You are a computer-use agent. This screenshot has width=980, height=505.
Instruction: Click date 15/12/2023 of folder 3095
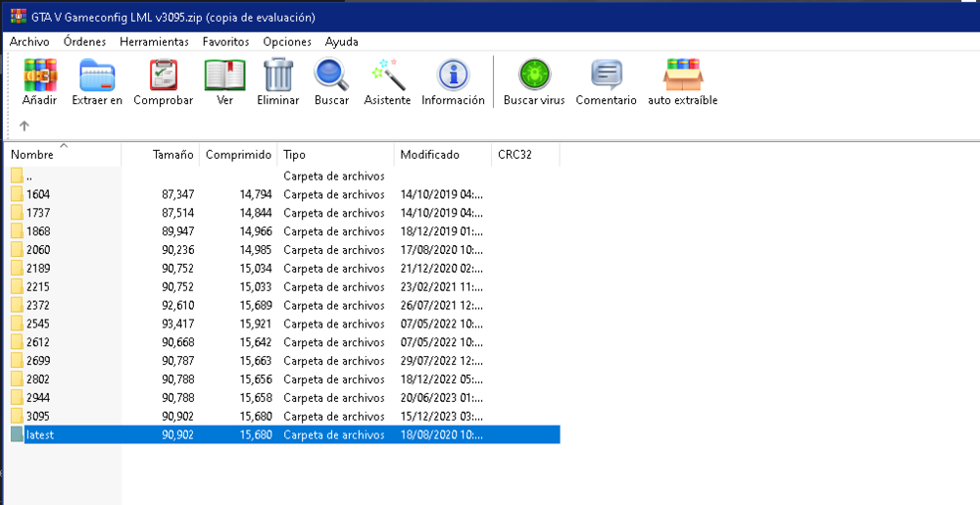tap(442, 416)
